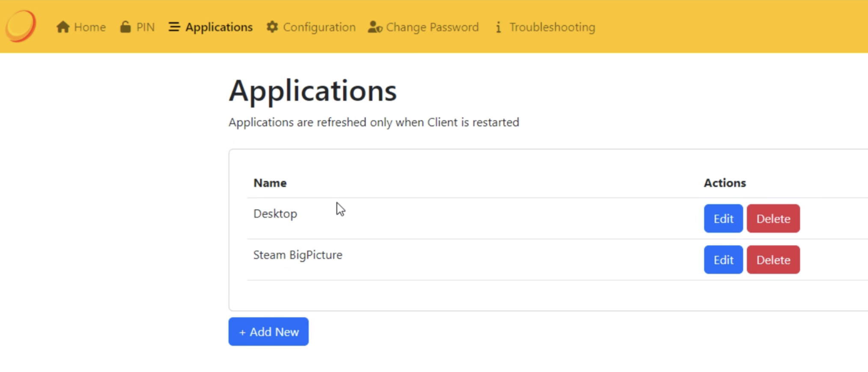The height and width of the screenshot is (372, 868).
Task: Click the hamburger icon beside Applications
Action: coord(174,27)
